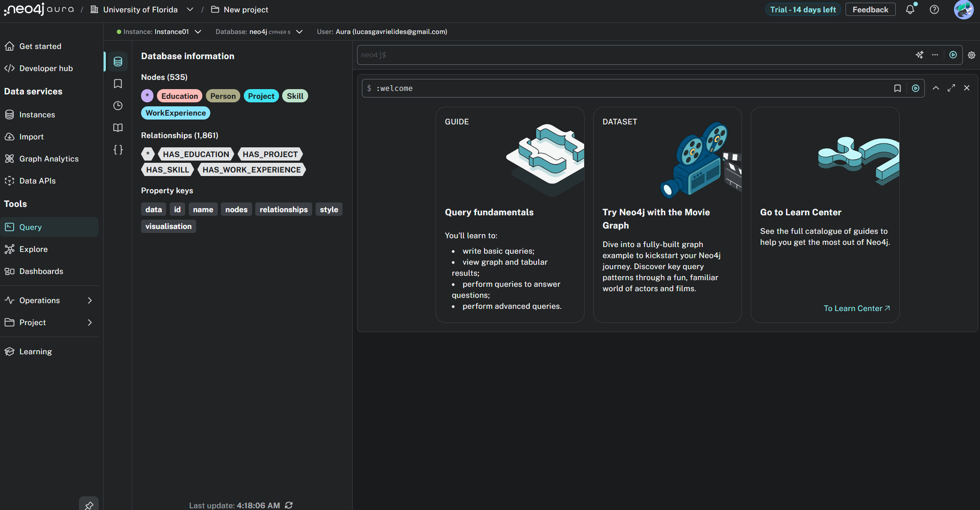Open the Saved Cypher bookmark panel icon
The height and width of the screenshot is (510, 980).
click(118, 83)
